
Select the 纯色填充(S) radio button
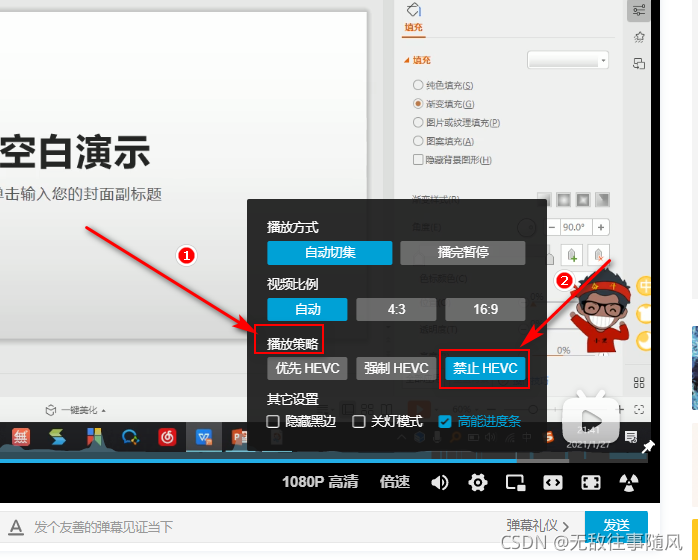pyautogui.click(x=418, y=85)
